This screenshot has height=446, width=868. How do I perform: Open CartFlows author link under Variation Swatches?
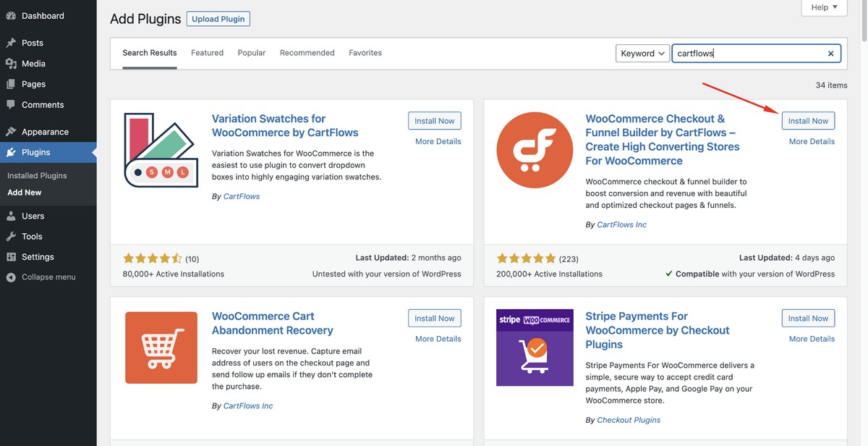[242, 196]
